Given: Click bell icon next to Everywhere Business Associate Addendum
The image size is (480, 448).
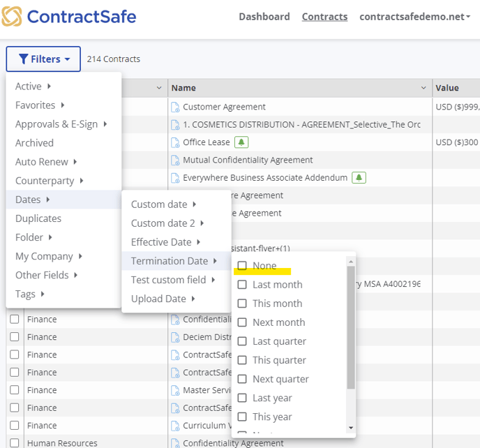Looking at the screenshot, I should pos(359,178).
